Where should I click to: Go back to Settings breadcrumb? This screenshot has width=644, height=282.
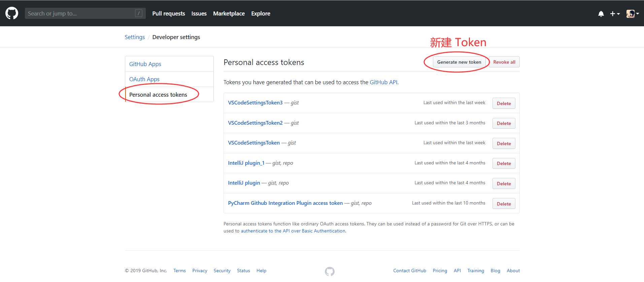(135, 37)
